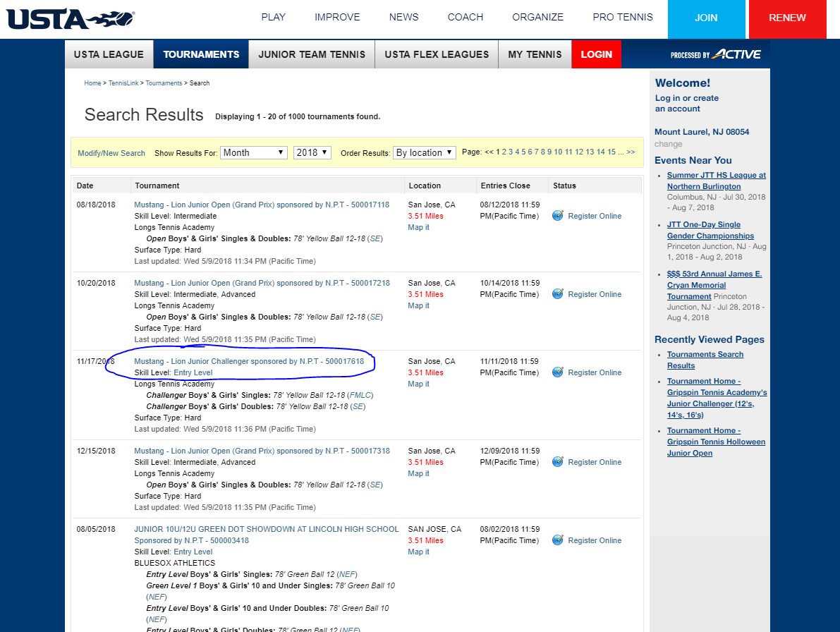Open the ORGANIZE menu
Screen dimensions: 840x632
tap(537, 17)
